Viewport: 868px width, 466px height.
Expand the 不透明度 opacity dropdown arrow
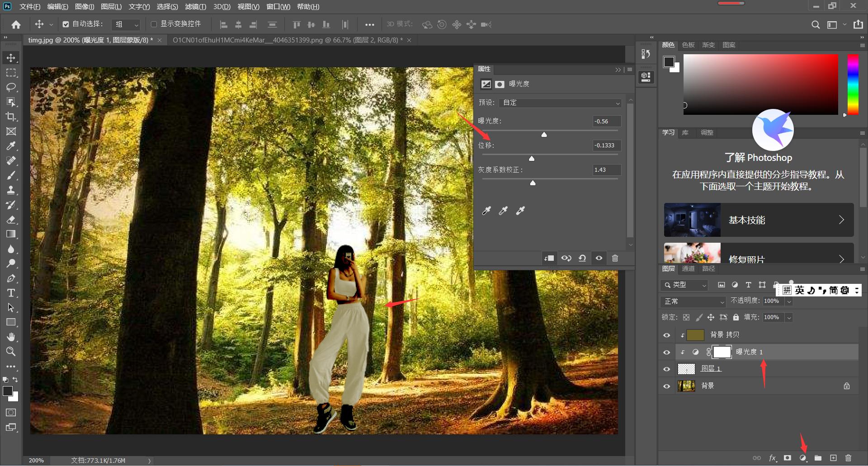coord(789,301)
